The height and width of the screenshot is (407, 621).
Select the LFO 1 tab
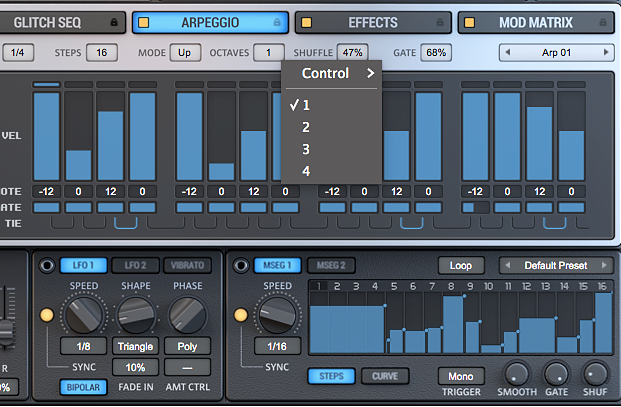(x=84, y=265)
